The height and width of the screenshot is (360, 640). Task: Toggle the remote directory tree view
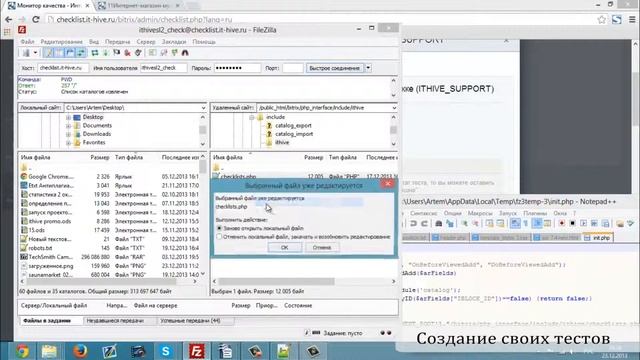point(70,53)
